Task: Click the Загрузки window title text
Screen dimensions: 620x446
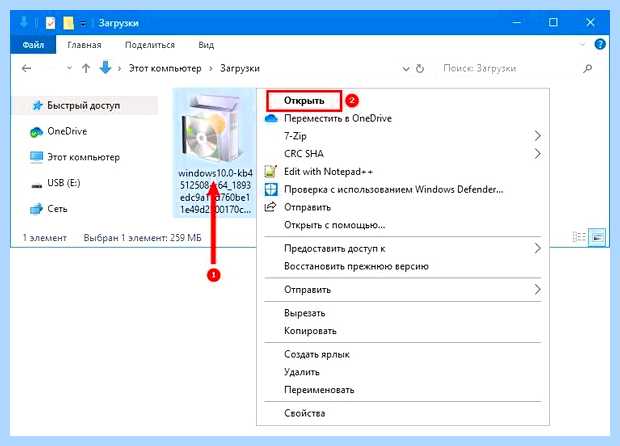Action: pyautogui.click(x=119, y=23)
